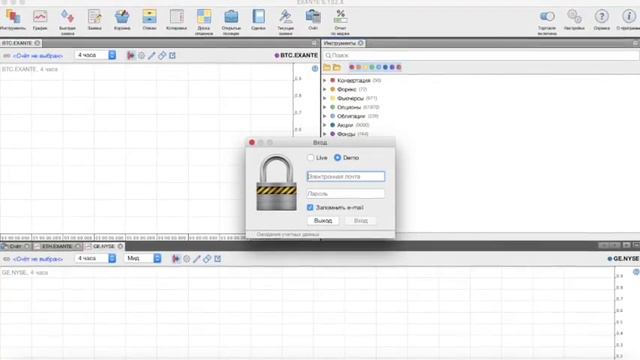Viewport: 640px width, 360px height.
Task: Click the circle icon in GE.NYSE chart toolbar
Action: pos(187,259)
